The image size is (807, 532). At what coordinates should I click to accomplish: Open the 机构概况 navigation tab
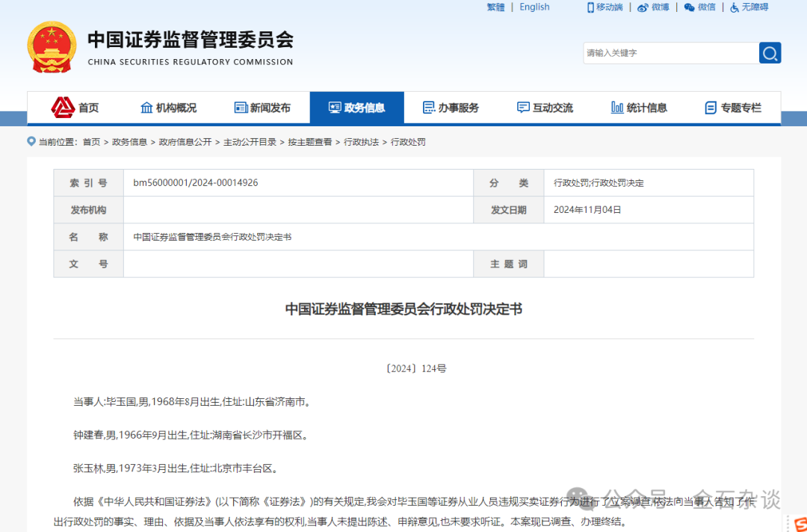(168, 108)
